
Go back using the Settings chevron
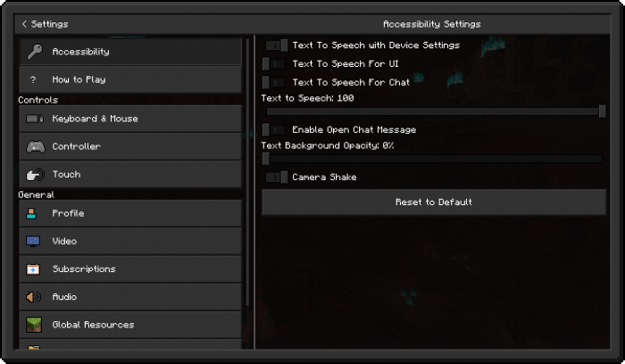[24, 24]
